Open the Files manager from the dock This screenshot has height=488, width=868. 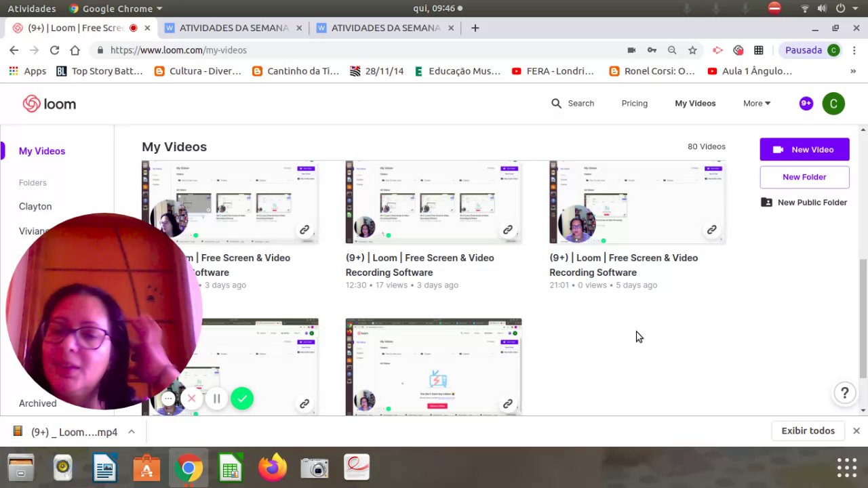click(x=20, y=468)
